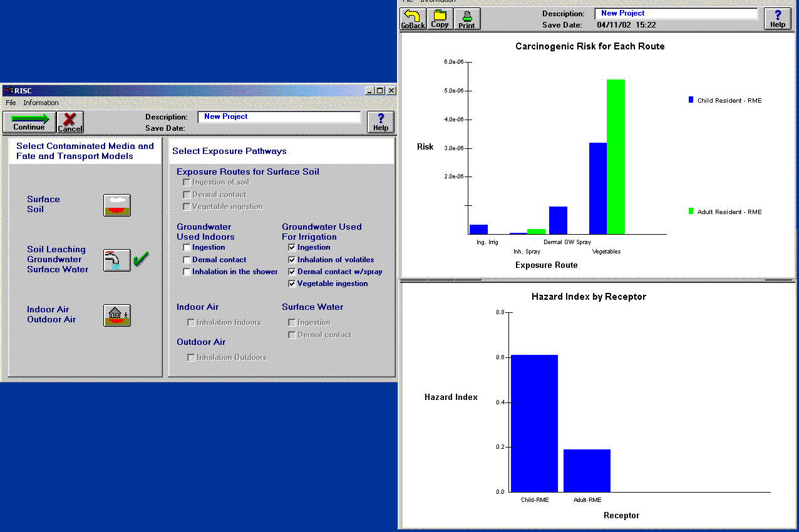The image size is (799, 532).
Task: Open Help in the RISC window
Action: tap(381, 122)
